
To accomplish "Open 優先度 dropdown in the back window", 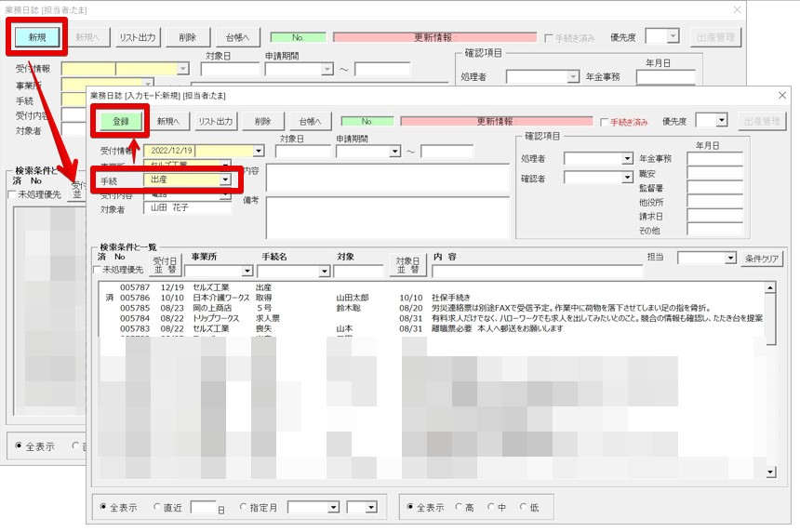I will (673, 36).
